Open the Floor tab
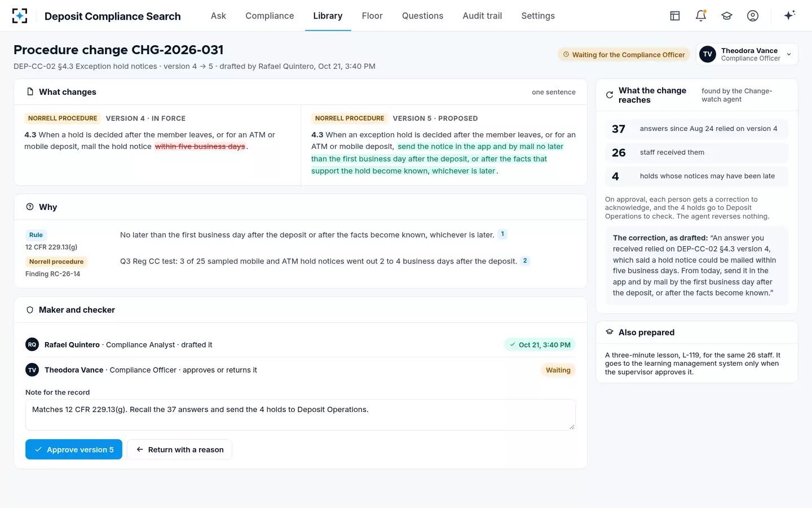The height and width of the screenshot is (508, 812). pos(372,16)
